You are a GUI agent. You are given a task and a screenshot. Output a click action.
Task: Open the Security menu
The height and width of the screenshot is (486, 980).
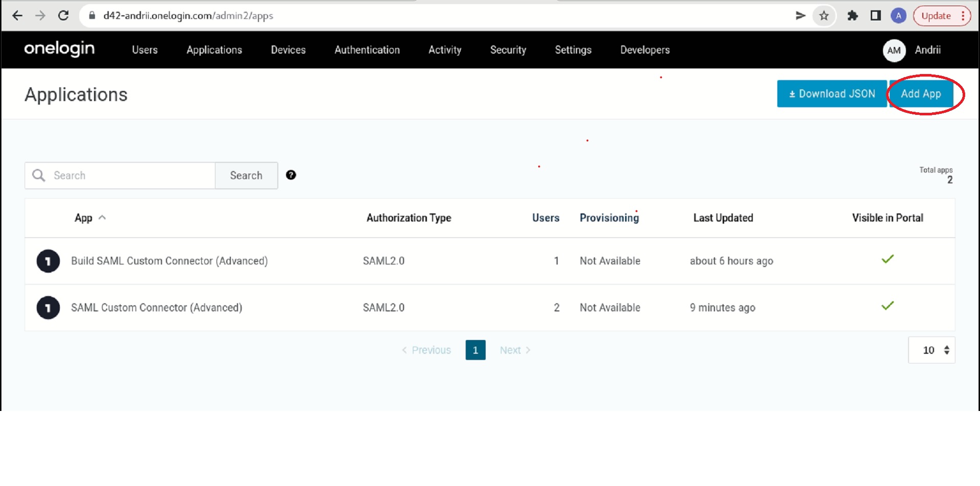pos(508,50)
